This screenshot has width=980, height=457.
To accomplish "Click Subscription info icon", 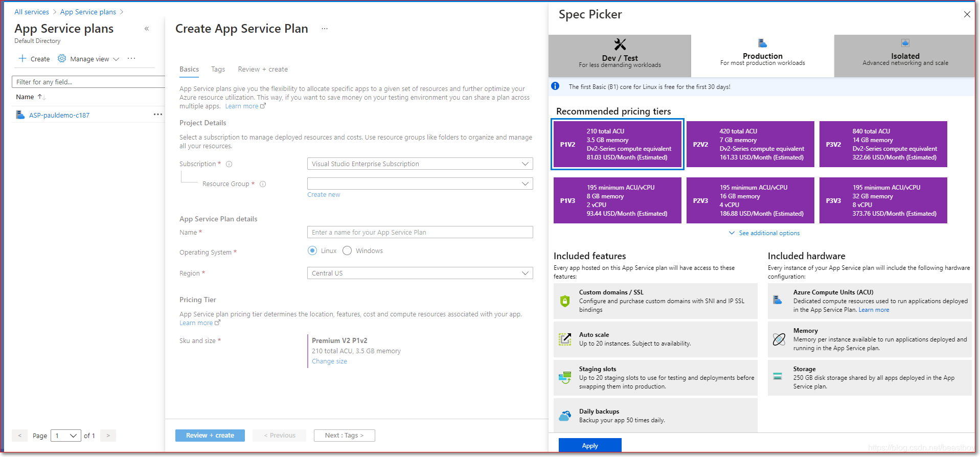I will [x=229, y=164].
